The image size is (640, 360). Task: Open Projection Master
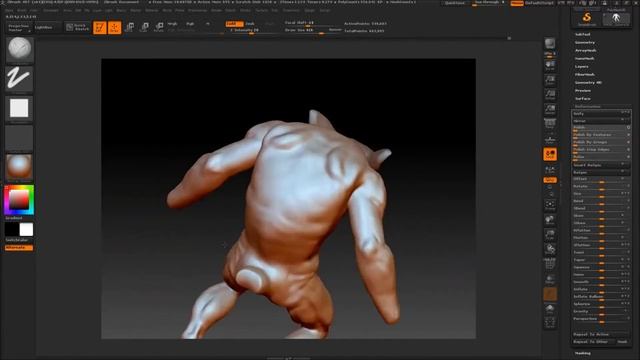pyautogui.click(x=19, y=28)
